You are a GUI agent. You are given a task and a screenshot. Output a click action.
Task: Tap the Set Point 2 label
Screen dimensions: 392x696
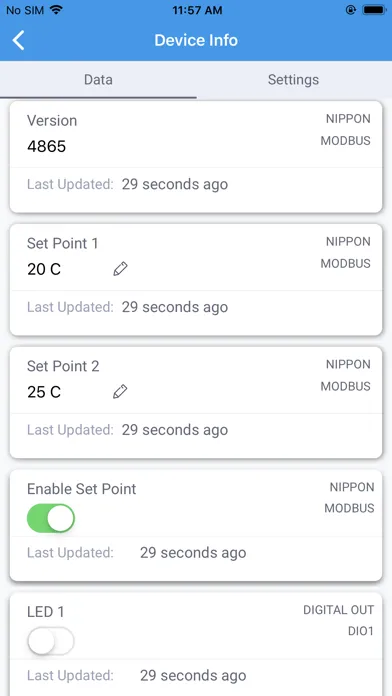tap(63, 366)
